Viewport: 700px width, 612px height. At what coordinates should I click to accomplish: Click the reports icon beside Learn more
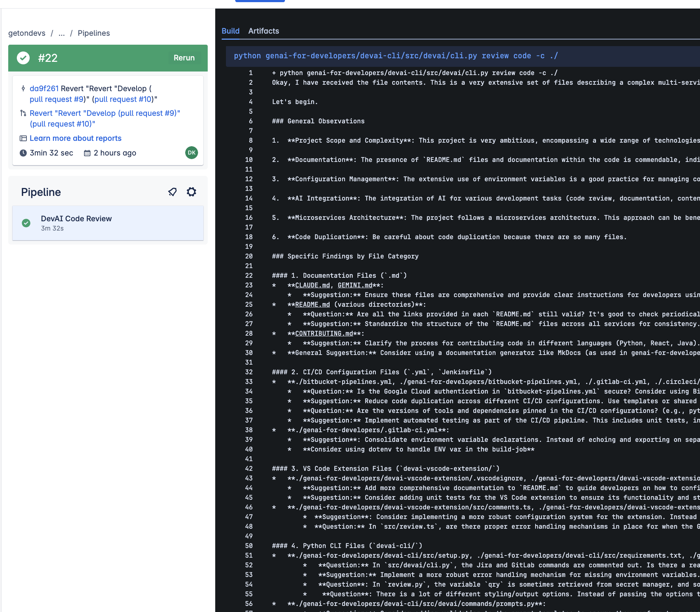(23, 138)
